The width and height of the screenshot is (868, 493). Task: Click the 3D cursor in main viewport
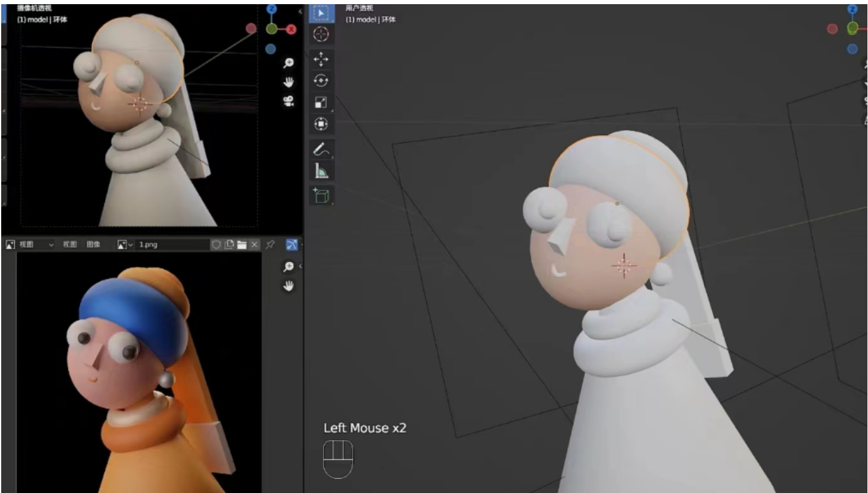click(x=624, y=265)
